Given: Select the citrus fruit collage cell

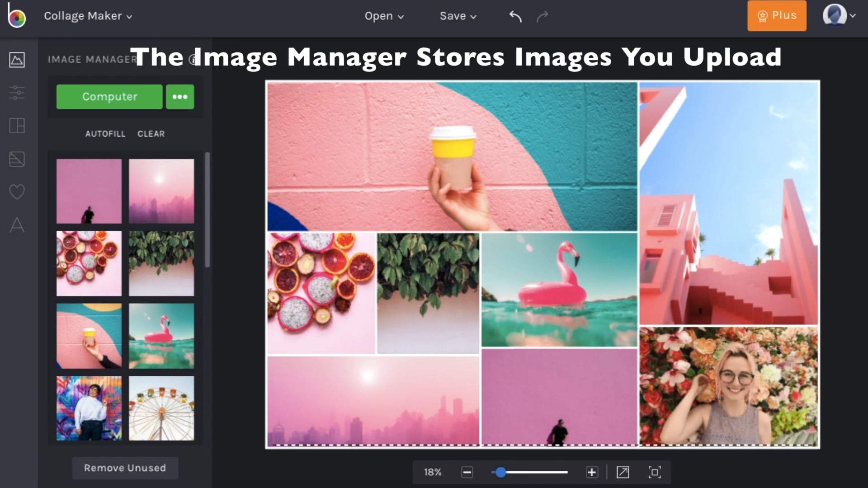Looking at the screenshot, I should tap(321, 293).
